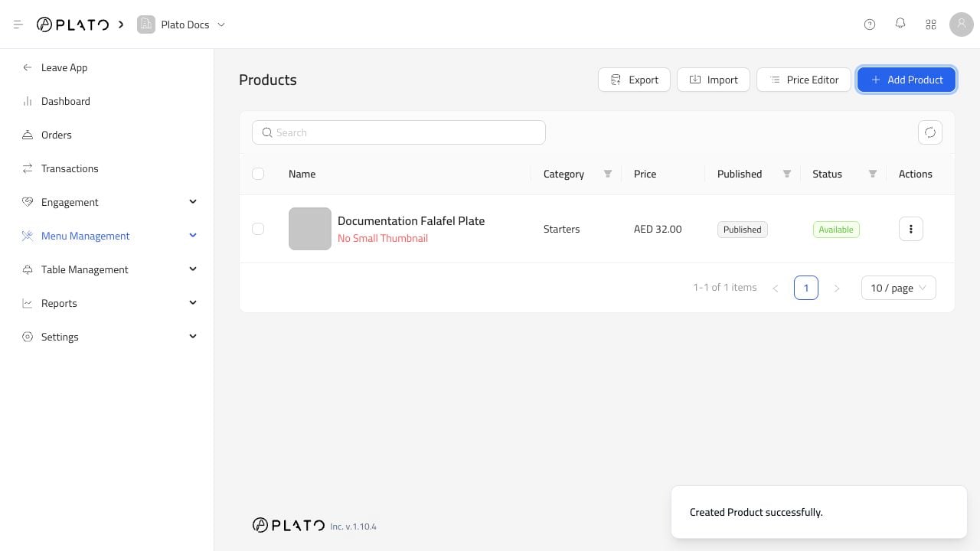Click the Plato Docs building icon
The height and width of the screenshot is (551, 980).
coord(145,24)
